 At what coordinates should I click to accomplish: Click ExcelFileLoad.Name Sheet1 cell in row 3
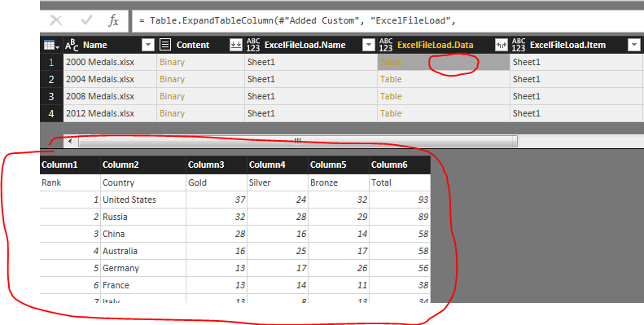(311, 97)
